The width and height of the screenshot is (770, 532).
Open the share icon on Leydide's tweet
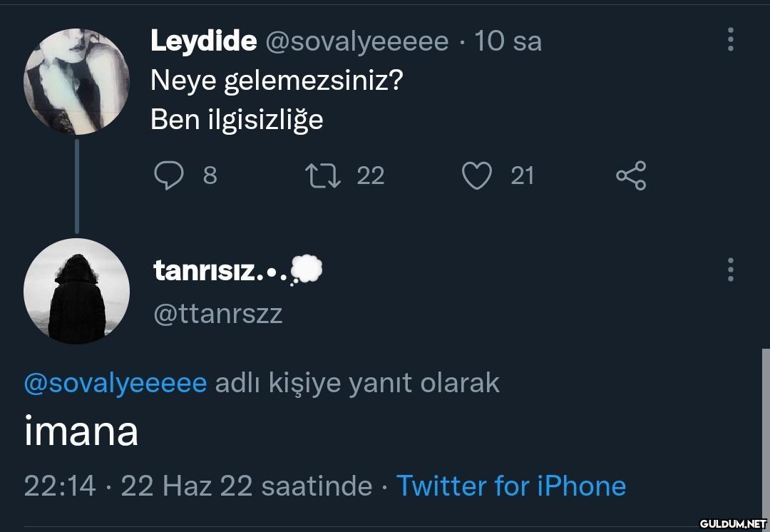631,175
